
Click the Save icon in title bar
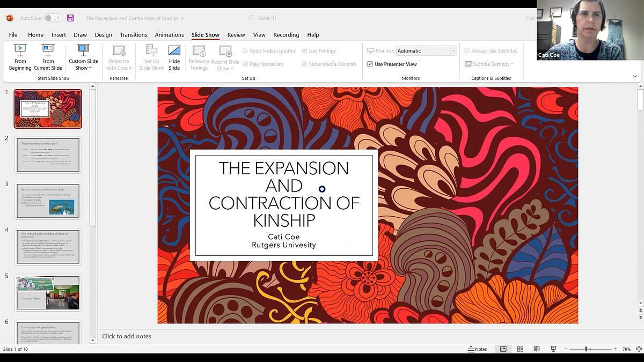click(71, 18)
